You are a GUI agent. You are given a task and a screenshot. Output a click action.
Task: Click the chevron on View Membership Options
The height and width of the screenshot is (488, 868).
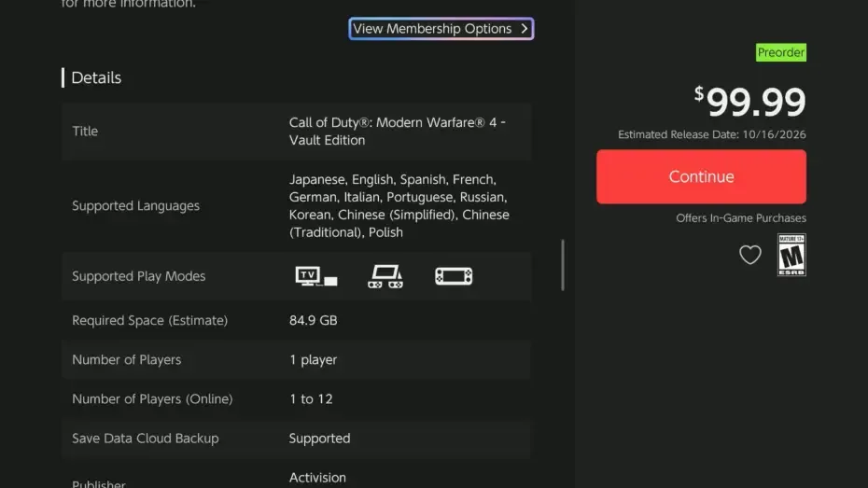click(x=524, y=29)
